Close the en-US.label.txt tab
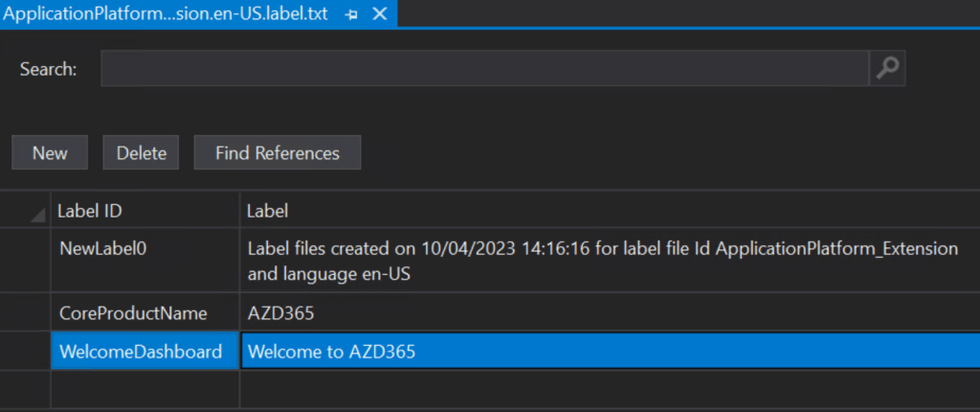 pyautogui.click(x=379, y=14)
